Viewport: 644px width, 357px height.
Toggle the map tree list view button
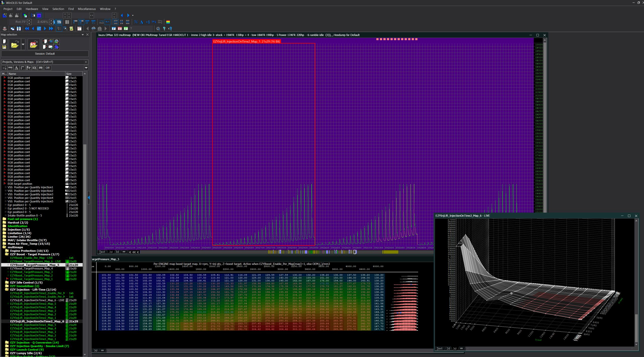(59, 29)
